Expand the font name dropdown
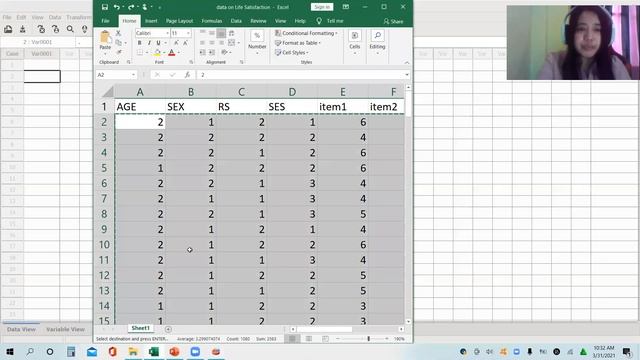640x360 pixels. pos(167,33)
